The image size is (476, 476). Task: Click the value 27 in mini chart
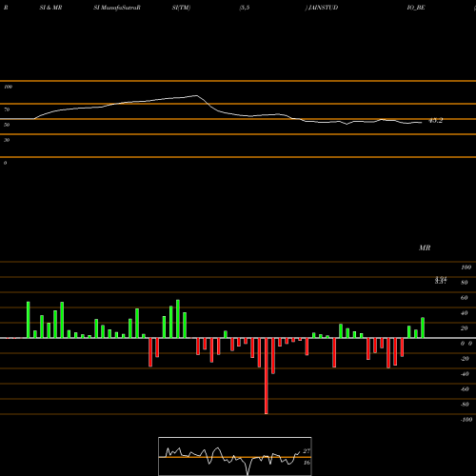[x=307, y=451]
